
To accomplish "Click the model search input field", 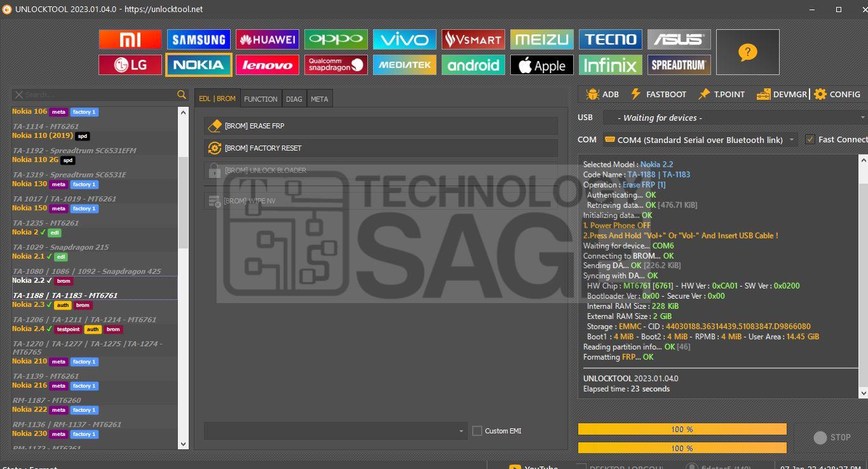I will (x=100, y=95).
